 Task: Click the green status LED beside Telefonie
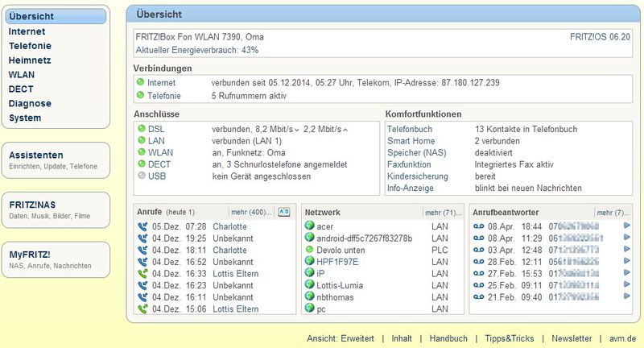[140, 95]
